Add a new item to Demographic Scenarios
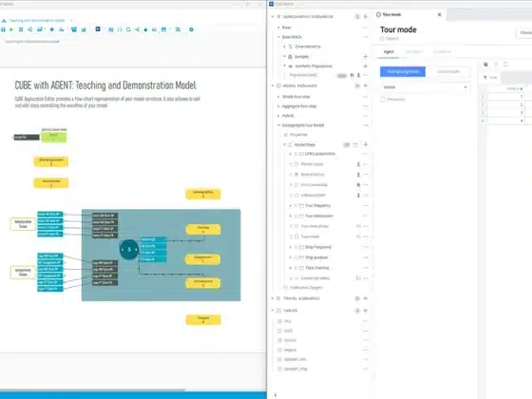Viewport: 532px width, 399px height. (366, 17)
